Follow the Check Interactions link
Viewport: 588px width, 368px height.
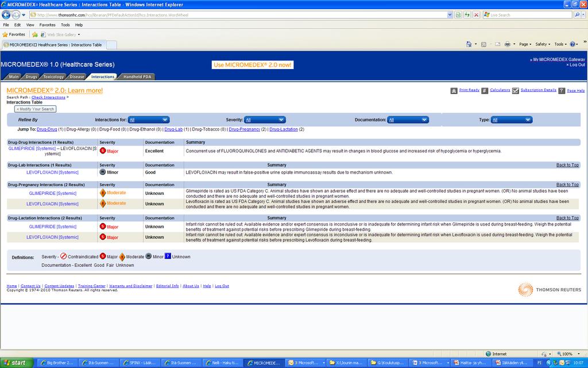[48, 97]
